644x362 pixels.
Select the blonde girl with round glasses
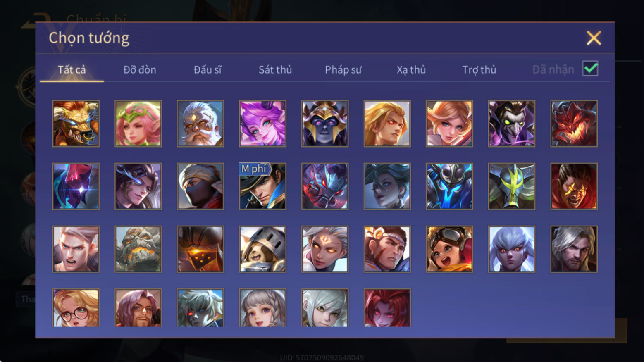click(x=76, y=308)
